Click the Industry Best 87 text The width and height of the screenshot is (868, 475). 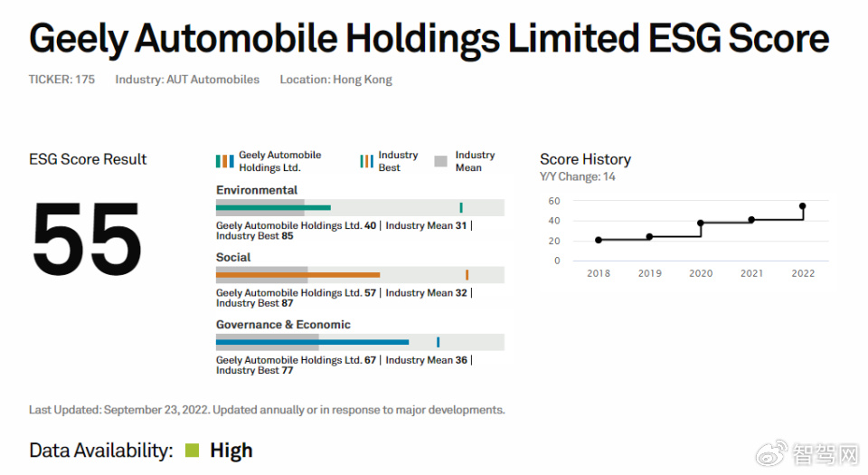tap(255, 303)
